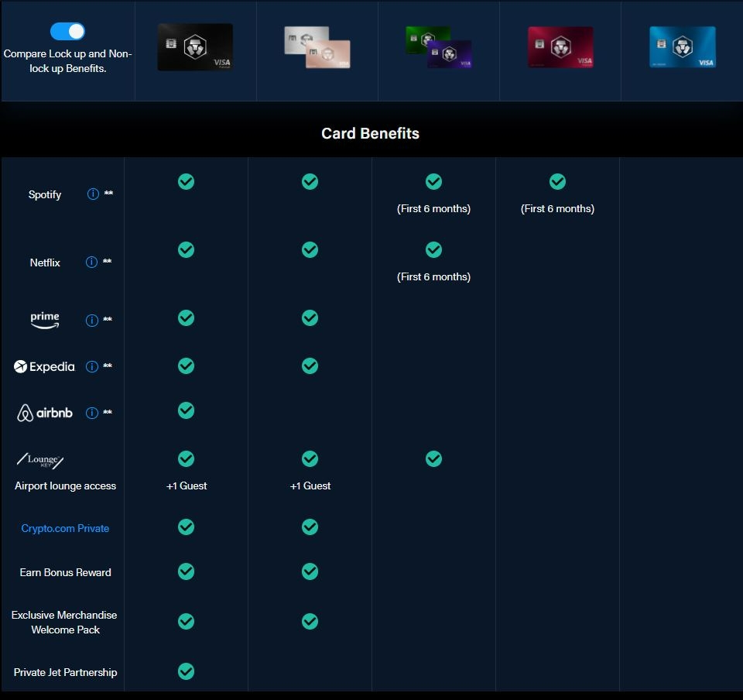Click Welcome Pack checkmark under black card
Screen dimensions: 743x700
[187, 621]
